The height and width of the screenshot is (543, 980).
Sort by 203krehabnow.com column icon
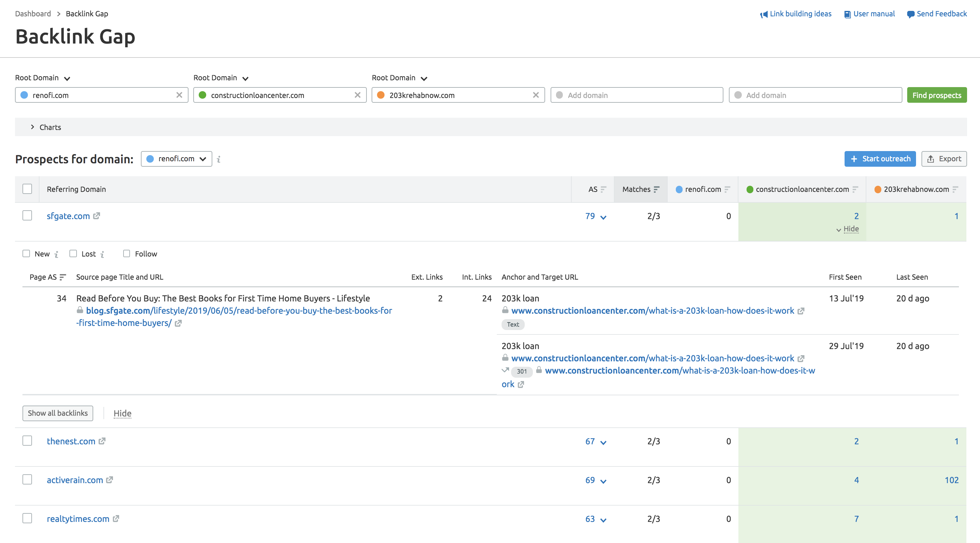point(955,190)
